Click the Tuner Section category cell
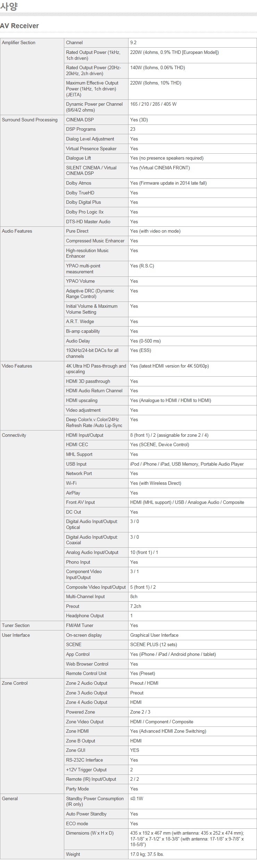257x868 pixels. coord(32,625)
